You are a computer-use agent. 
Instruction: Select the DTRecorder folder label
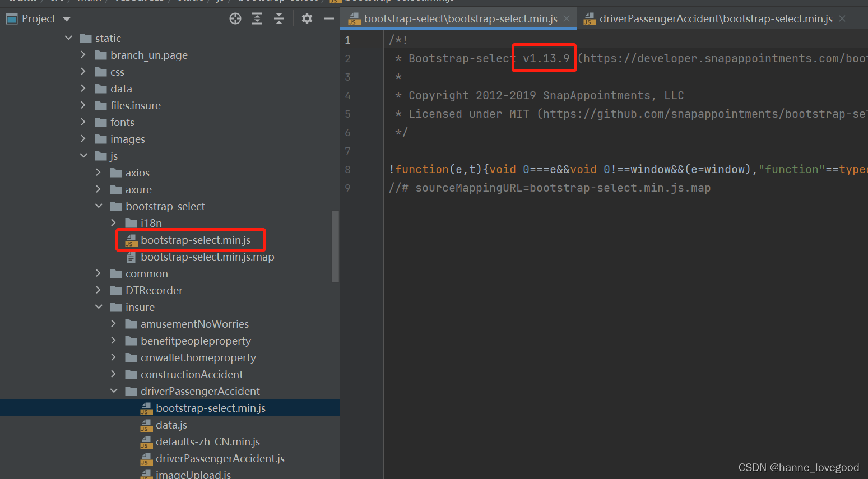[154, 290]
